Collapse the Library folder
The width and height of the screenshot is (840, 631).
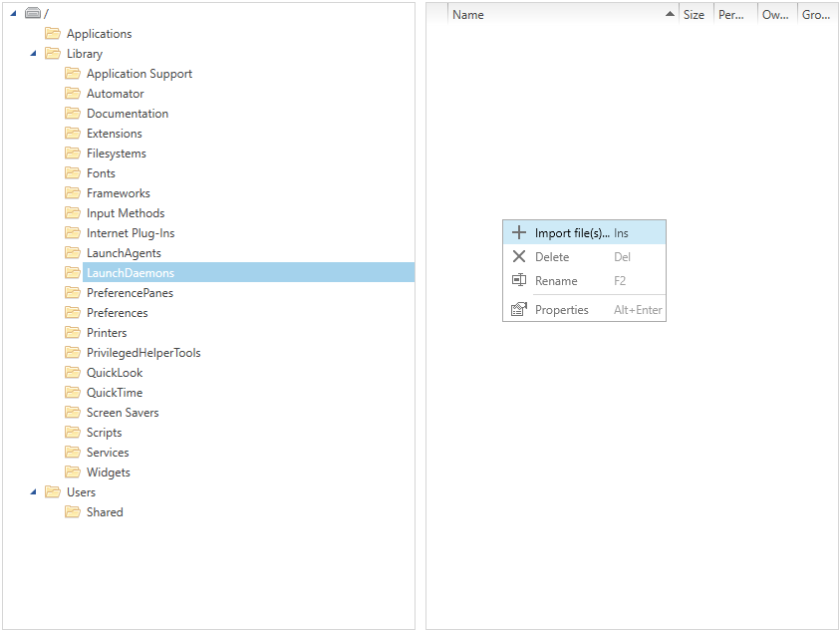tap(33, 54)
